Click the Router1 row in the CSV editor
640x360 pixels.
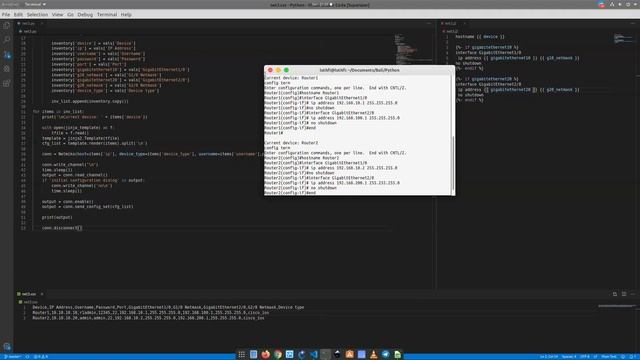(151, 313)
